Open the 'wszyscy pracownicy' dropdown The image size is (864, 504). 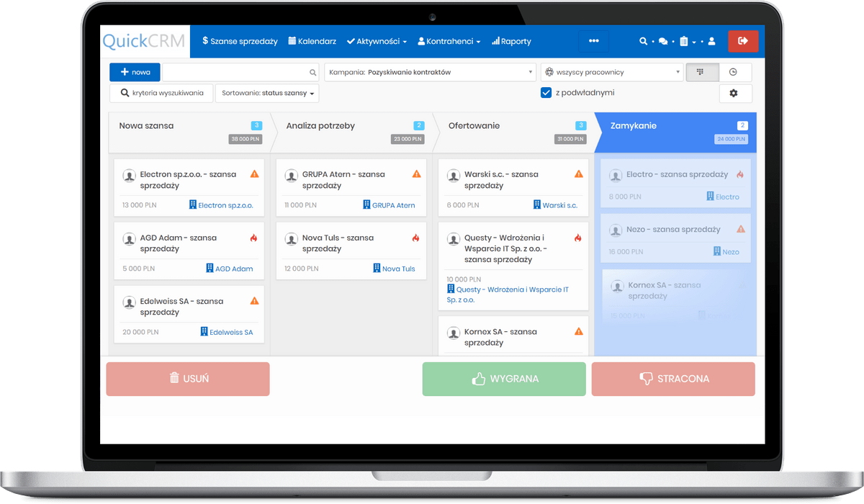[x=611, y=72]
